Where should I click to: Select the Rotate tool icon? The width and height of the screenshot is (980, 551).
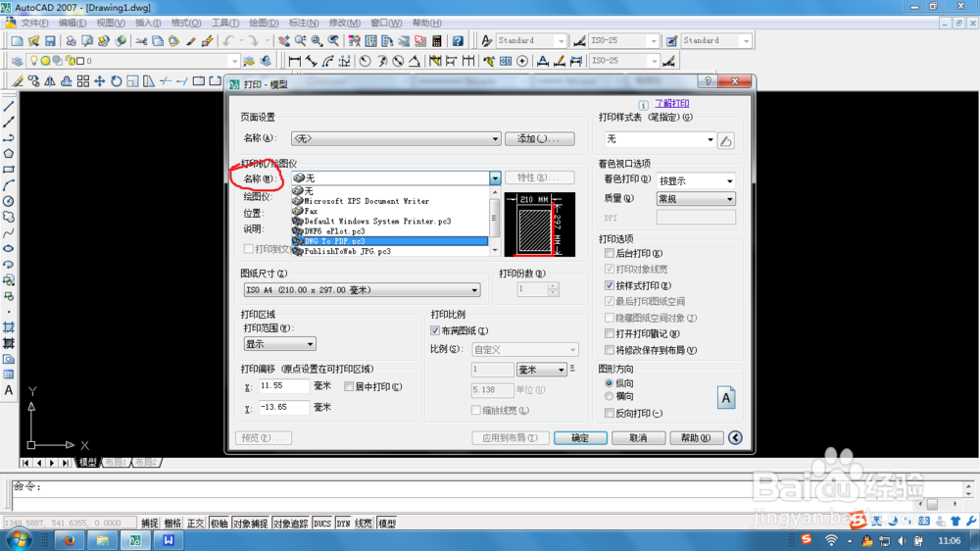coord(117,81)
